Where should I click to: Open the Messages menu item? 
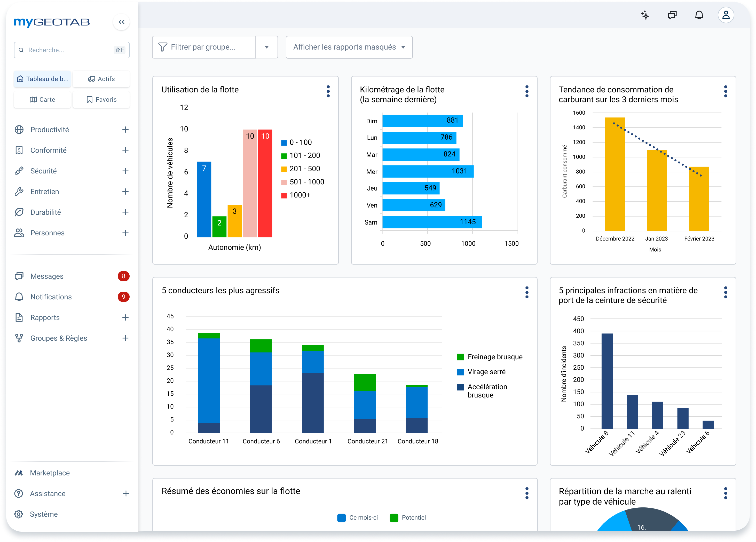[72, 276]
